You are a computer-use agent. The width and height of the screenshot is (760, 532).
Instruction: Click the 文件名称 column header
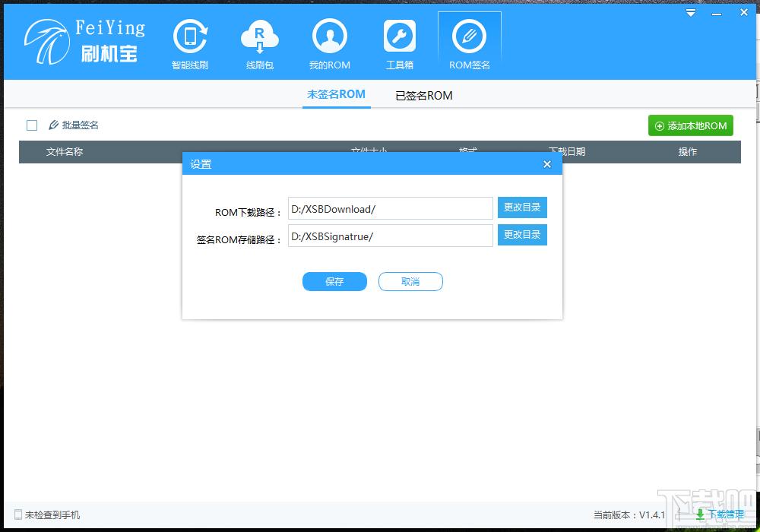tap(65, 152)
